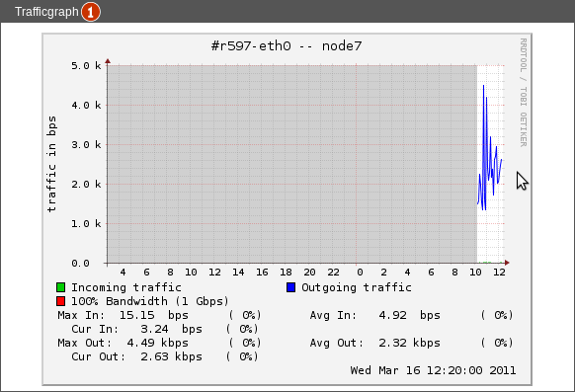Click the green Incoming traffic legend swatch

coord(61,287)
